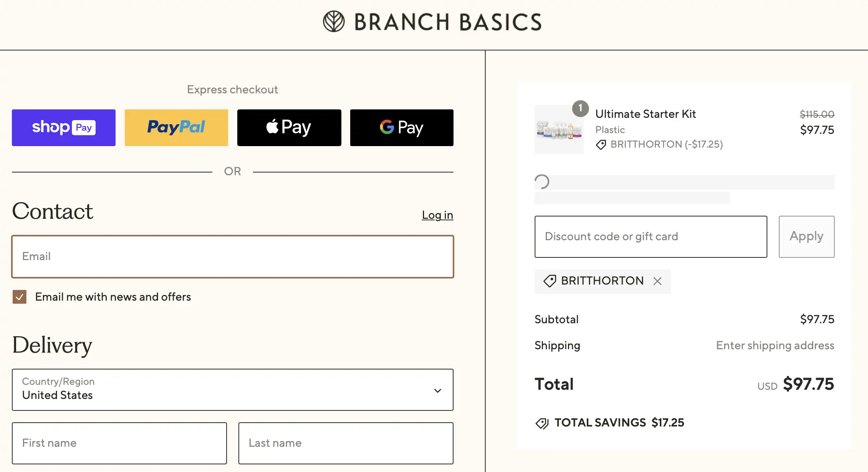Click the Branch Basics leaf logo
868x472 pixels.
click(x=334, y=21)
